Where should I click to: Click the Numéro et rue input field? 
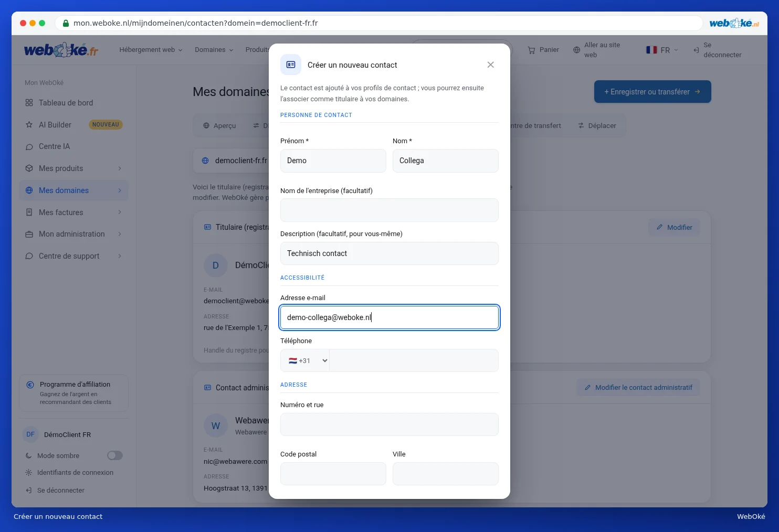tap(389, 424)
